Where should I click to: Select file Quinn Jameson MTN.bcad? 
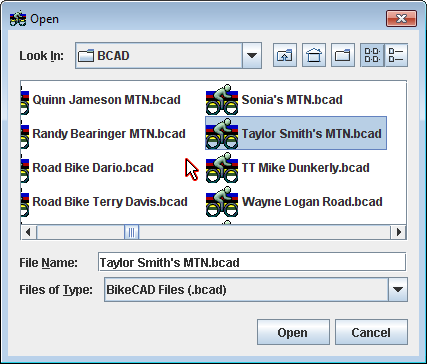pos(107,100)
